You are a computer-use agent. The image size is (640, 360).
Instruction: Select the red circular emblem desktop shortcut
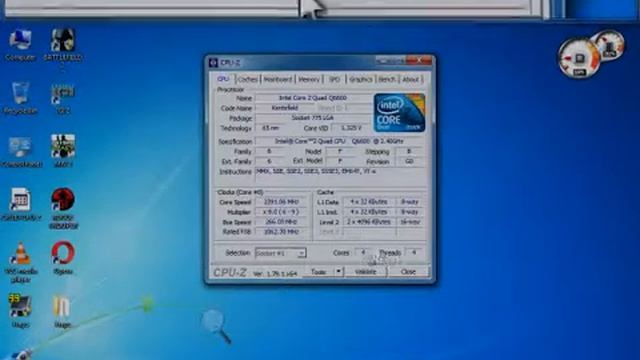63,200
